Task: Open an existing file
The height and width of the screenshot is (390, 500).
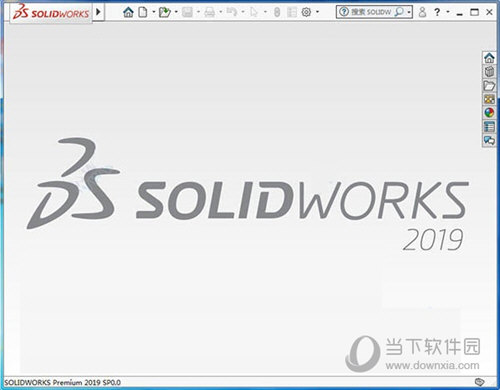Action: 165,12
